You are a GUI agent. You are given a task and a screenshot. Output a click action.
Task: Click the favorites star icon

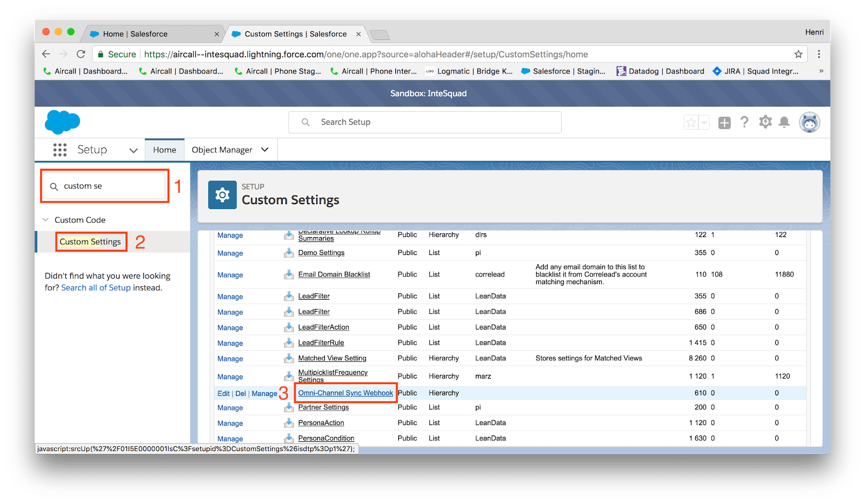coord(691,123)
